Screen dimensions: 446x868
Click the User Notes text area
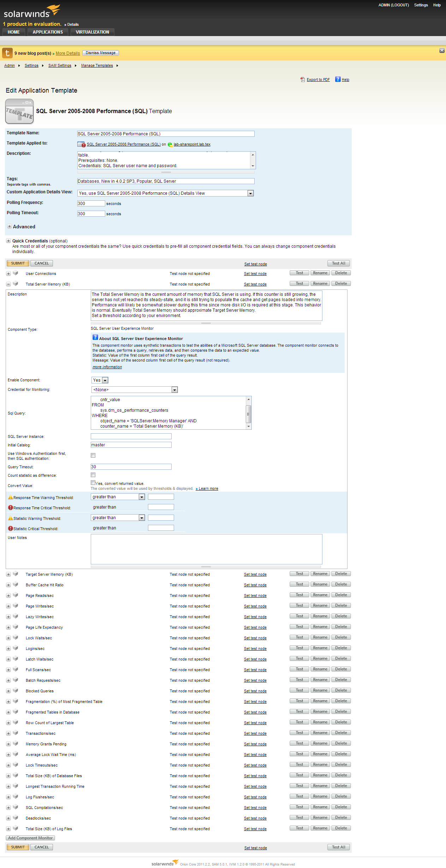(207, 549)
